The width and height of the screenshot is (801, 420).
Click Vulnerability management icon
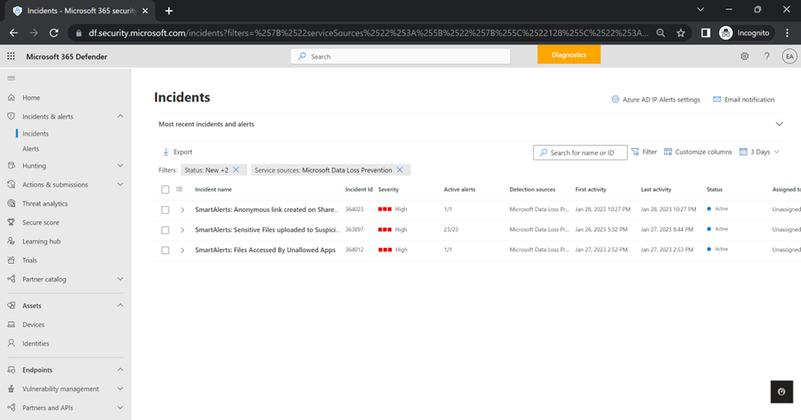[x=11, y=389]
